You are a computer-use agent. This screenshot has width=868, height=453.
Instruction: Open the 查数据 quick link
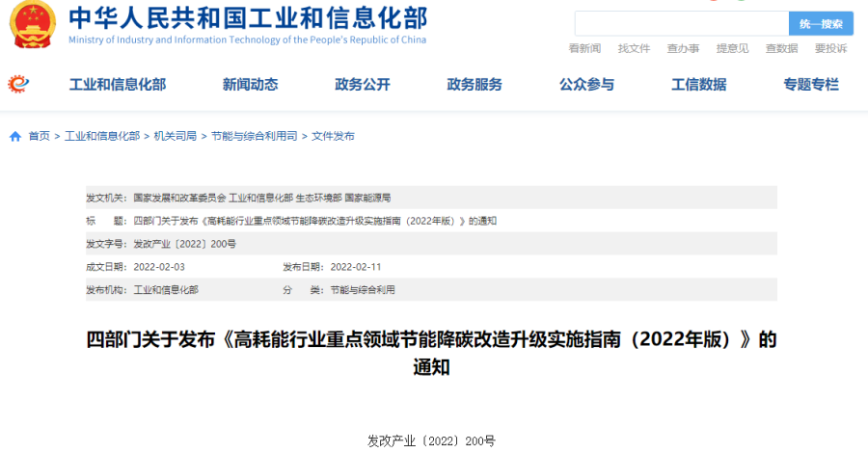(x=781, y=49)
